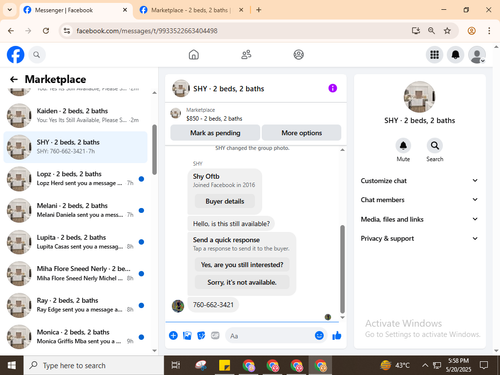Viewport: 500px width, 375px height.
Task: Switch to Messenger | Facebook tab
Action: click(75, 10)
